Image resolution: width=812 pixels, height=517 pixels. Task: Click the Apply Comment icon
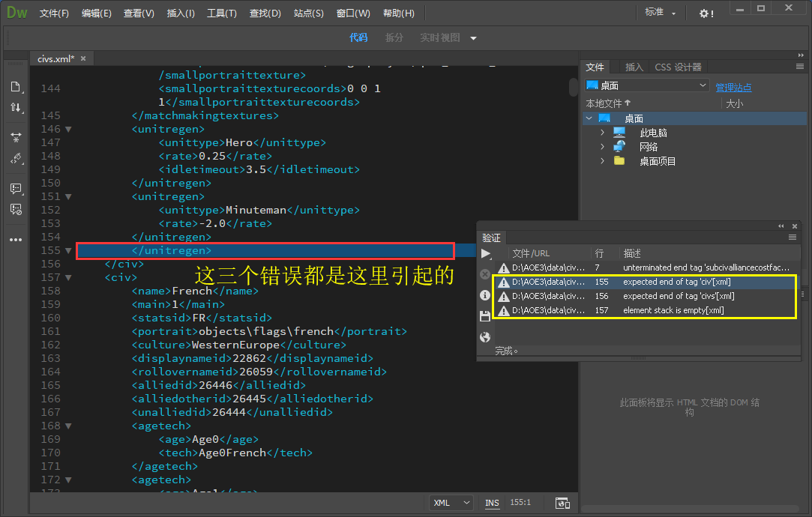(15, 188)
